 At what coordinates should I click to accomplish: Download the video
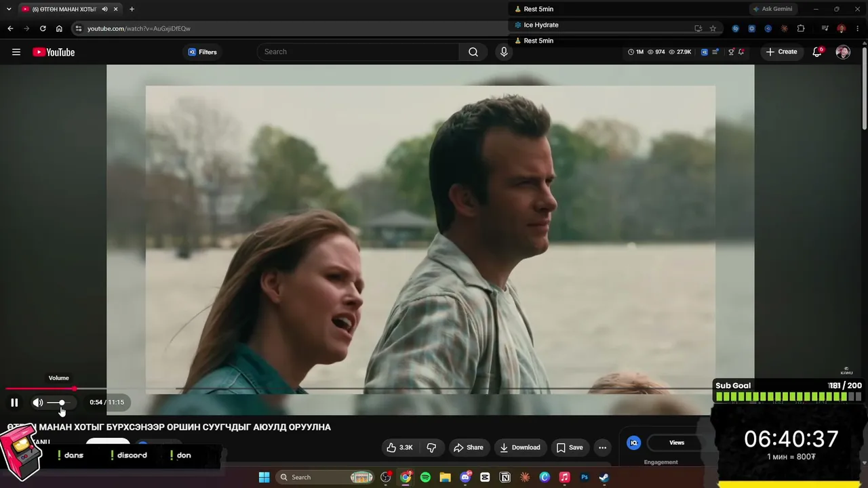(520, 447)
